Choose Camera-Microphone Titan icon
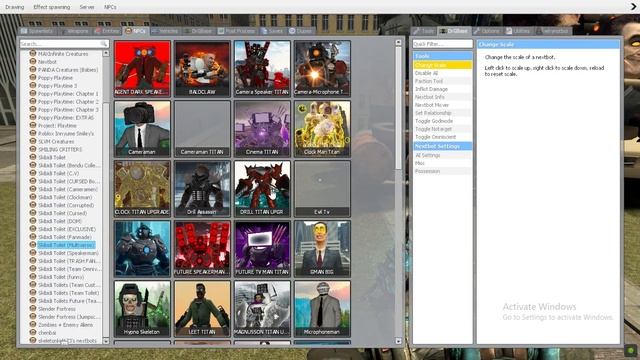Image resolution: width=640 pixels, height=360 pixels. pyautogui.click(x=322, y=68)
